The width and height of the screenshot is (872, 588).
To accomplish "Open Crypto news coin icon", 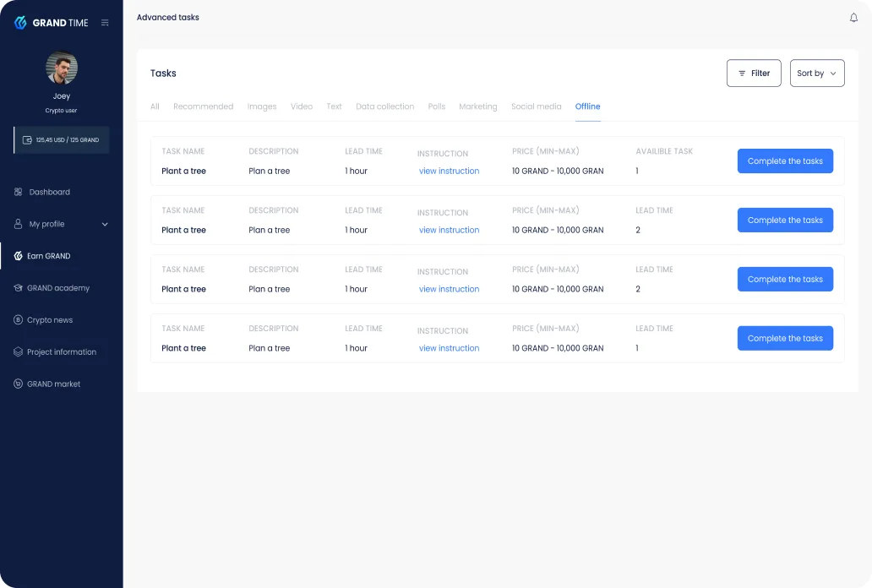I will tap(18, 320).
